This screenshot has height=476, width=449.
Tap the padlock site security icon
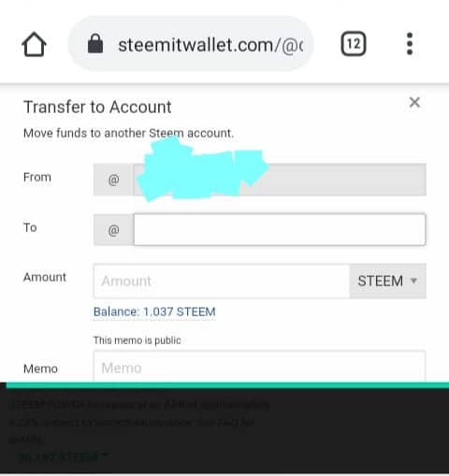[x=95, y=44]
